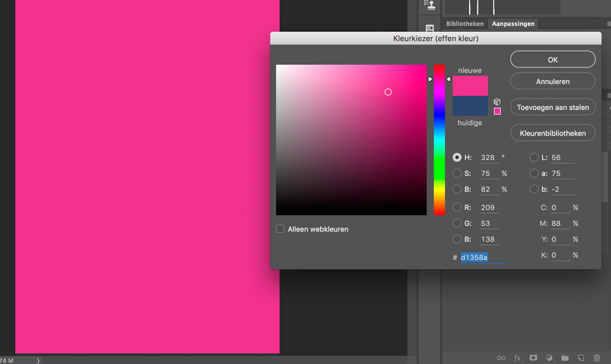Open the clone source stamp panel icon
This screenshot has height=364, width=611.
click(430, 4)
